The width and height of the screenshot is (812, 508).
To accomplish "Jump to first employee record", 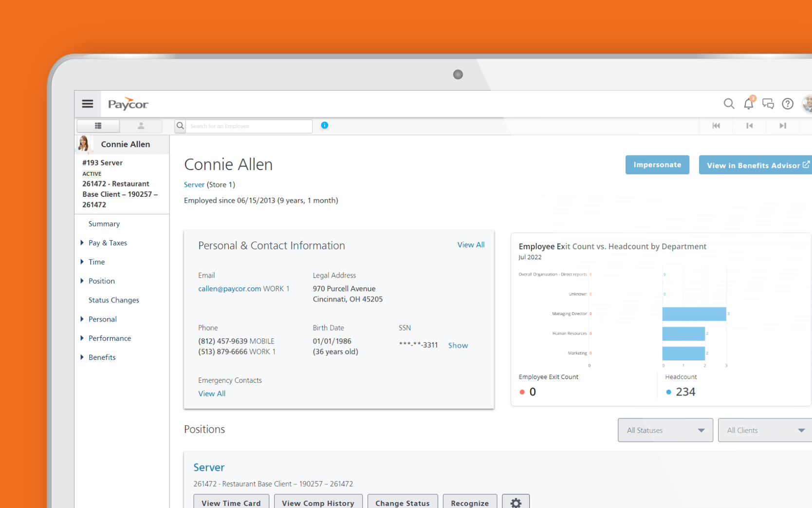I will [x=716, y=126].
